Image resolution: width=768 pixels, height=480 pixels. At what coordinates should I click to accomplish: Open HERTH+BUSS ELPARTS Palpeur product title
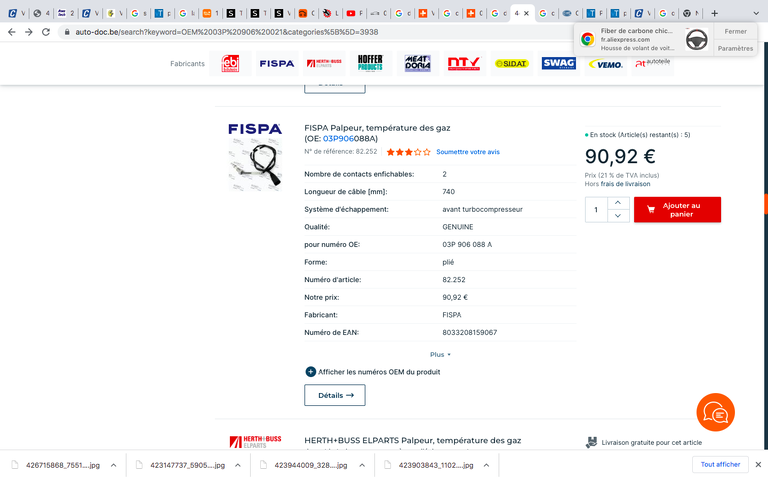412,440
